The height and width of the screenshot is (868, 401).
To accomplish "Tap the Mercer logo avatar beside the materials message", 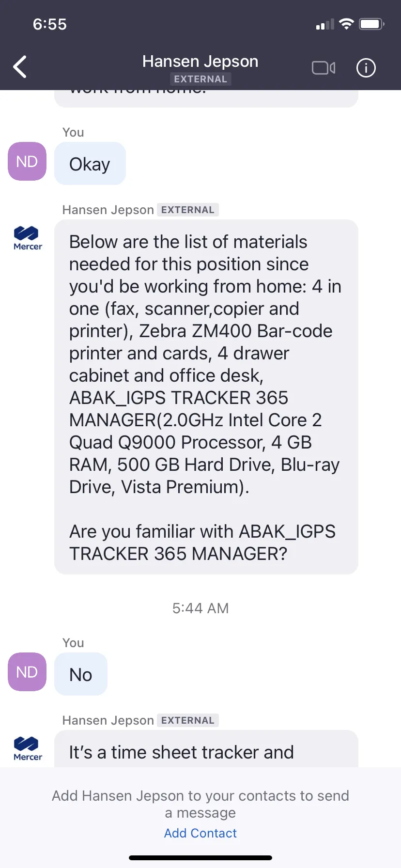I will tap(28, 238).
